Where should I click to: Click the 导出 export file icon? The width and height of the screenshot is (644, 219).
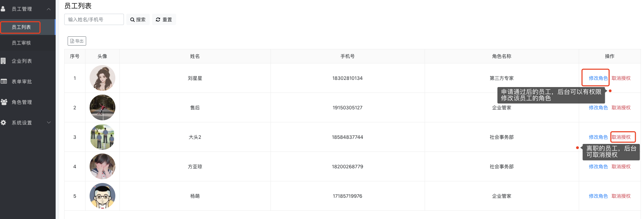pyautogui.click(x=72, y=41)
